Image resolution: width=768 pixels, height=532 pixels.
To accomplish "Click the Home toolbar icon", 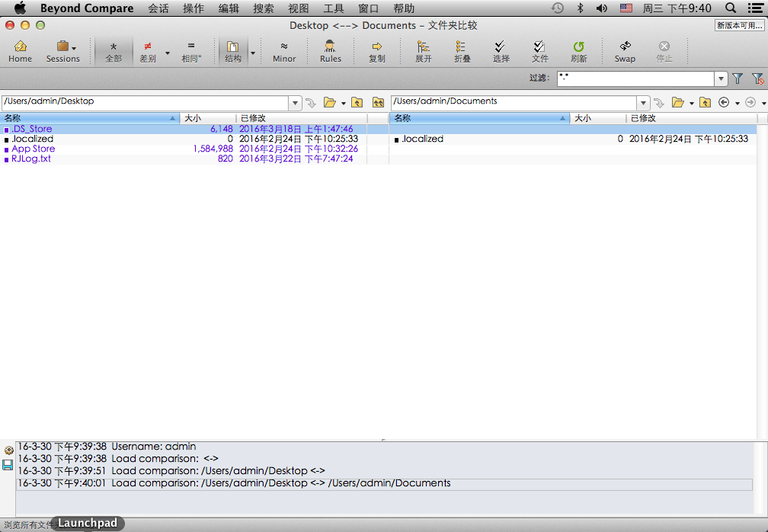I will 20,51.
